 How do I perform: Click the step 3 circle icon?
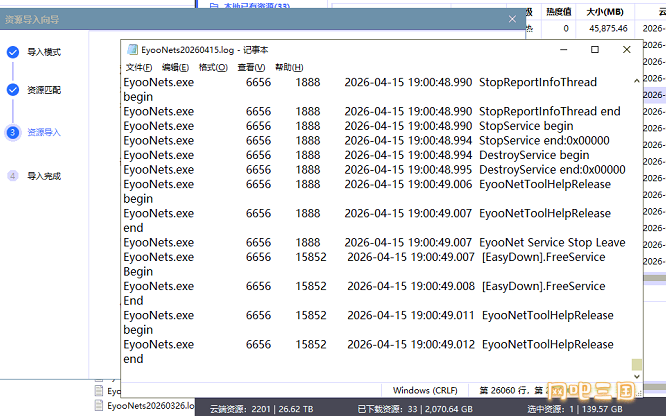click(x=13, y=133)
